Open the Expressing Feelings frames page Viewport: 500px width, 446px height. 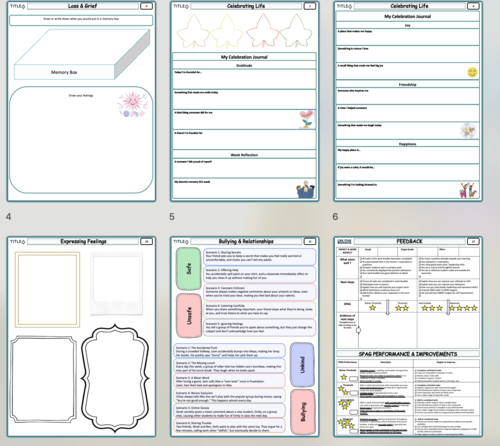pos(81,337)
